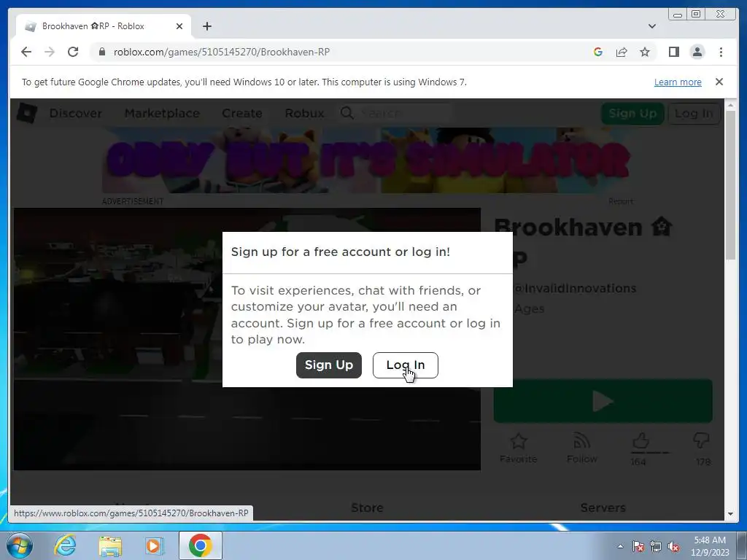Screen dimensions: 747x560
Task: Click the page scrollbar up arrow
Action: pos(730,105)
